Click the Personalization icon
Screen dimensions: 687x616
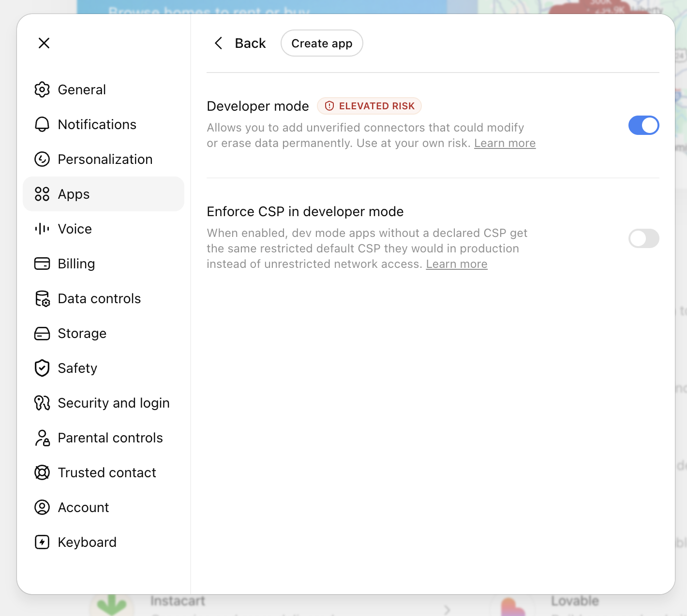pyautogui.click(x=42, y=159)
